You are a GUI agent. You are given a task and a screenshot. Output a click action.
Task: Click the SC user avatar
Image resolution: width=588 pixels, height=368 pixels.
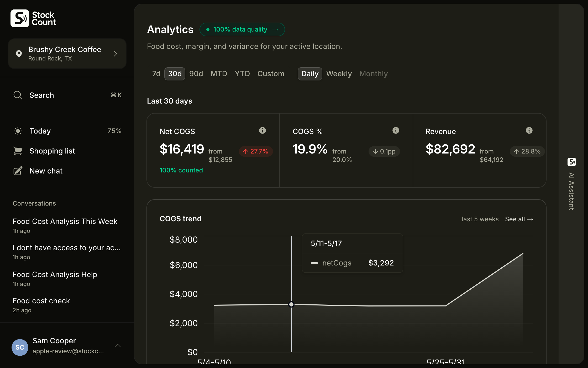[x=20, y=347]
